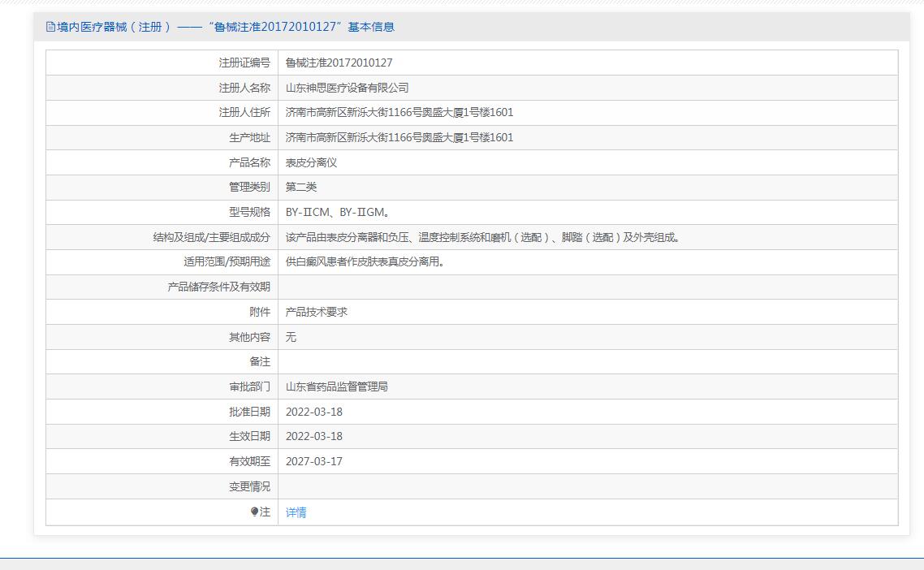Select registration number 鲁械注准20172010127 value

[339, 63]
